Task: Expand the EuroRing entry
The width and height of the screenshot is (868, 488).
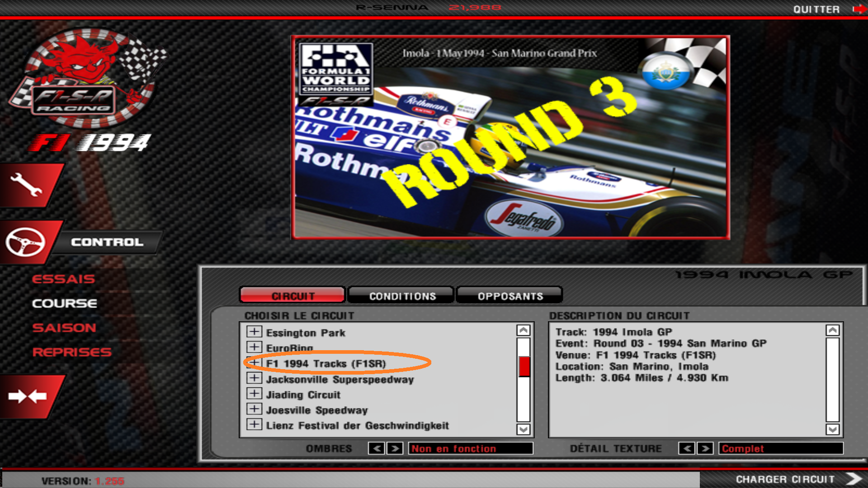Action: [x=254, y=347]
